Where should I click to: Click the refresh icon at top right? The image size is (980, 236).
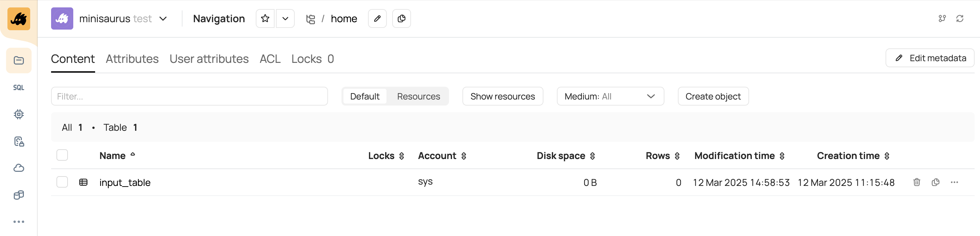pyautogui.click(x=959, y=18)
